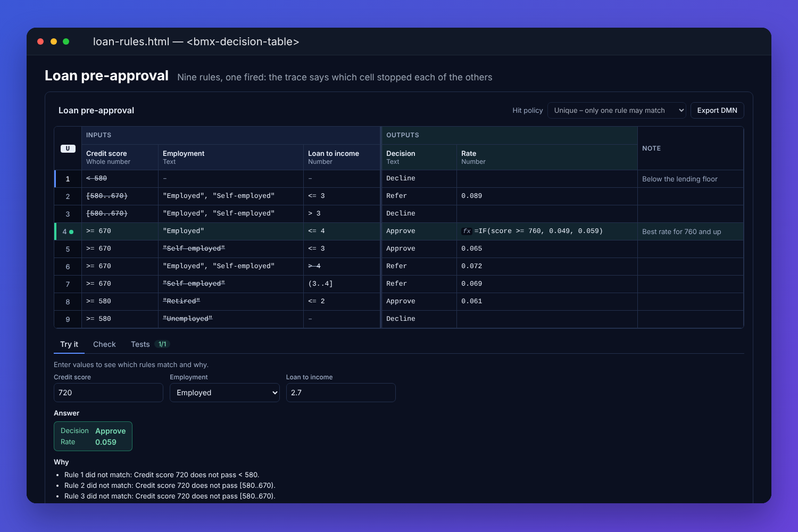Viewport: 798px width, 532px height.
Task: Click the Answer card showing Approve 0.059
Action: coord(93,436)
